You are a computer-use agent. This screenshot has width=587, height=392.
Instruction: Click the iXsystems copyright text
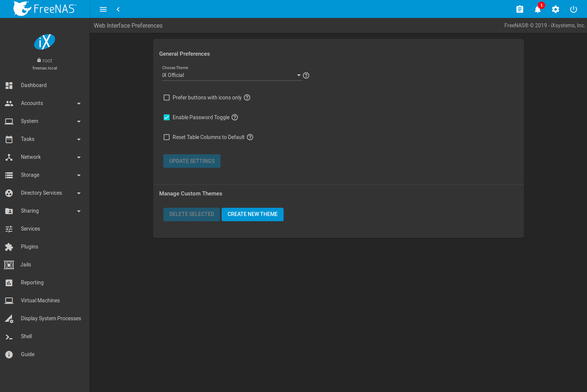click(544, 25)
